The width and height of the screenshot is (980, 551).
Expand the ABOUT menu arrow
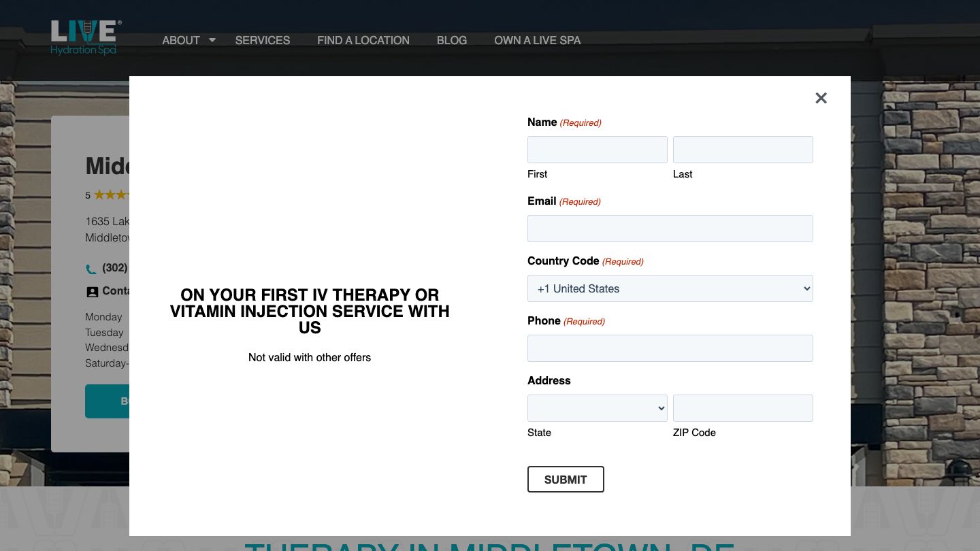(212, 40)
